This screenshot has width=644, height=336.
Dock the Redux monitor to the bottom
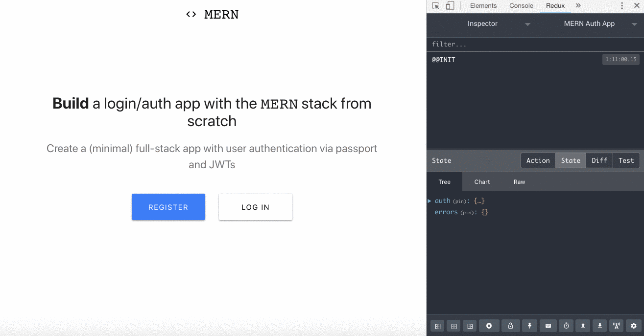tap(470, 326)
